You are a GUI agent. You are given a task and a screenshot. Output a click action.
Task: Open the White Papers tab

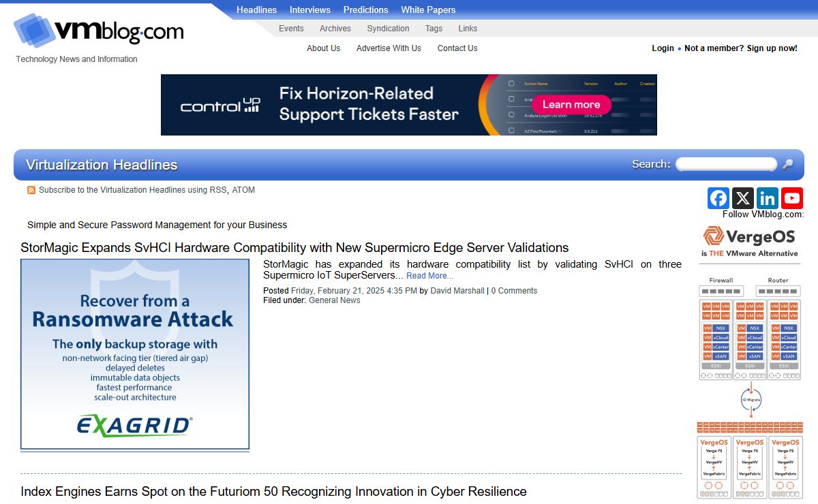point(428,10)
